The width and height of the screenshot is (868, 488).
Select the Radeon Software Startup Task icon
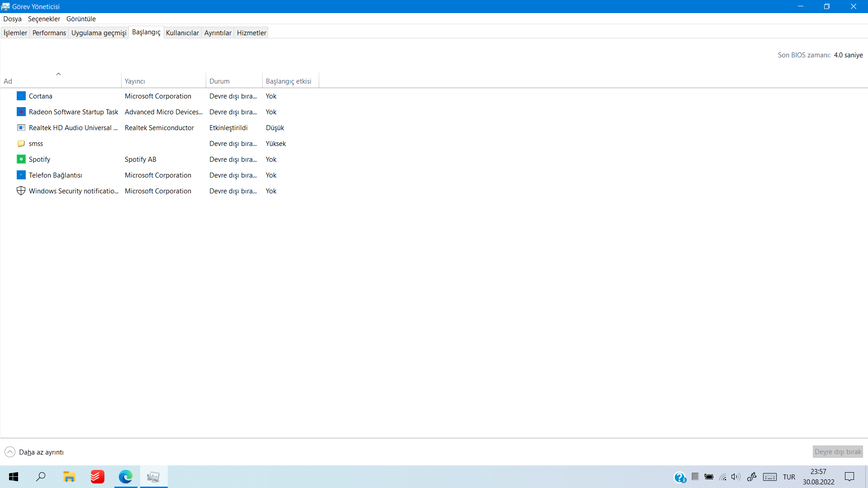coord(21,112)
